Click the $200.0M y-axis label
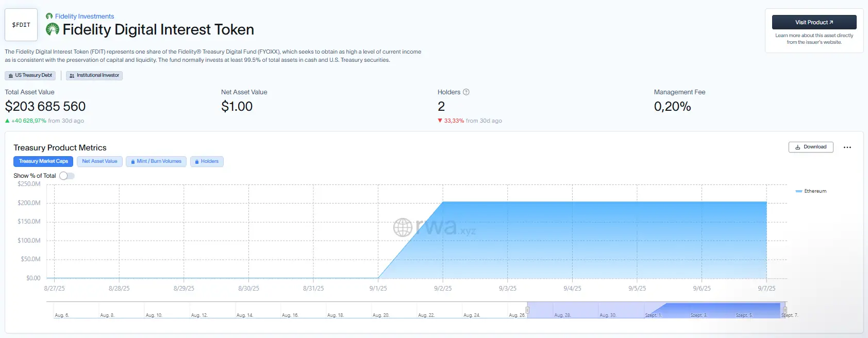This screenshot has width=868, height=338. pyautogui.click(x=29, y=203)
